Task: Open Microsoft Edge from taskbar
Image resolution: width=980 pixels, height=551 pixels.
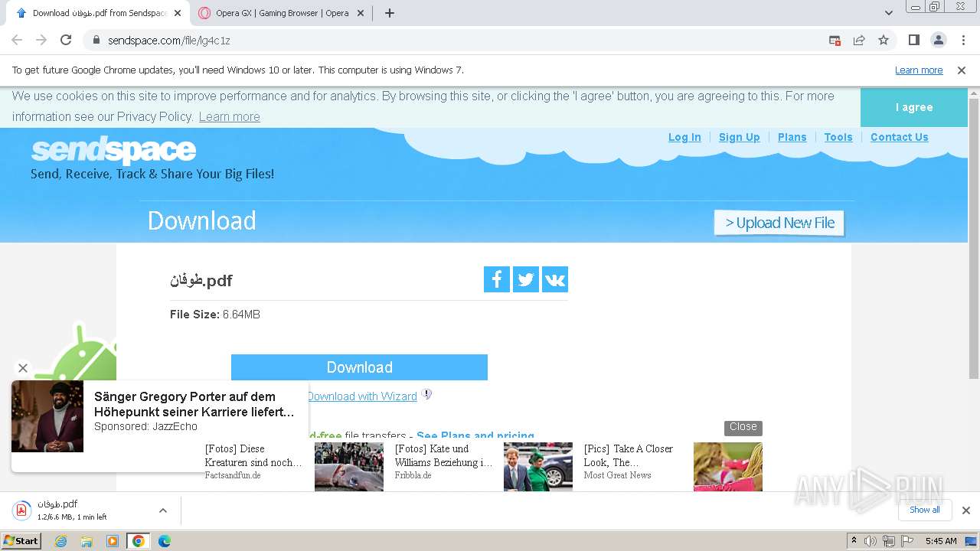Action: coord(165,541)
